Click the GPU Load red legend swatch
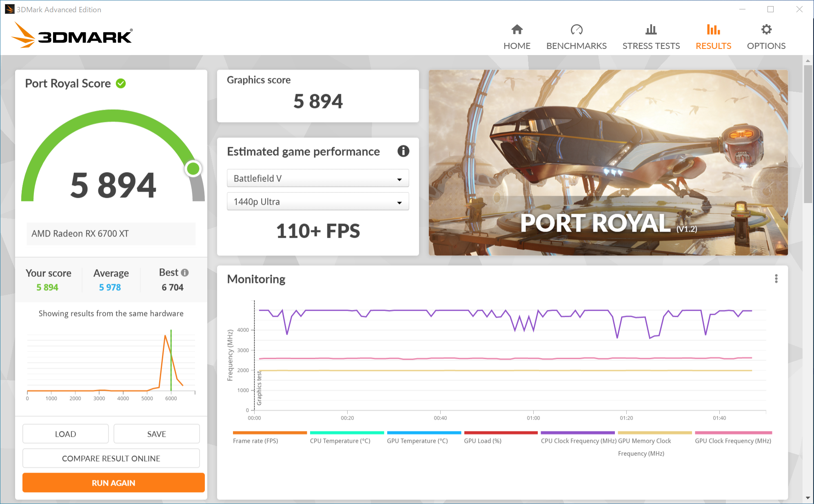 pyautogui.click(x=501, y=433)
